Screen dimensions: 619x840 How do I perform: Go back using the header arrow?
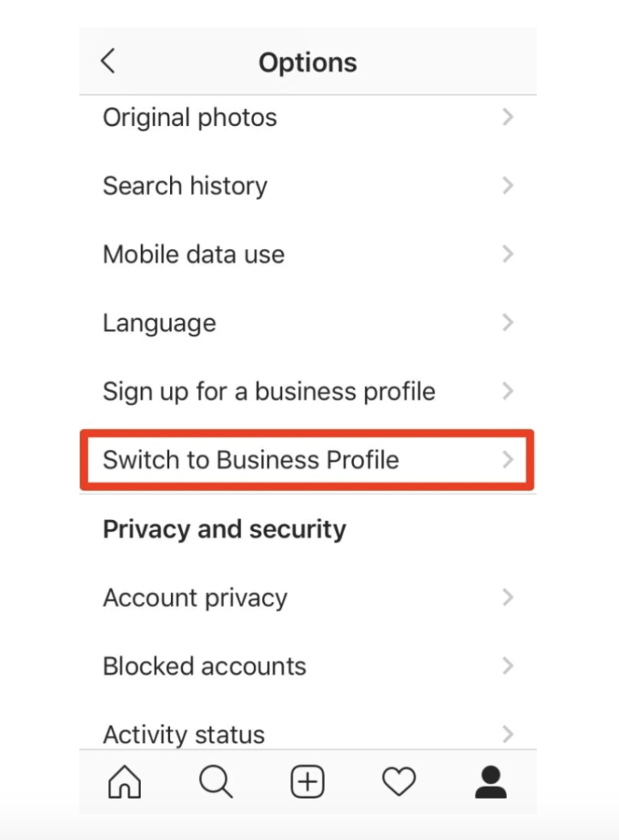108,60
